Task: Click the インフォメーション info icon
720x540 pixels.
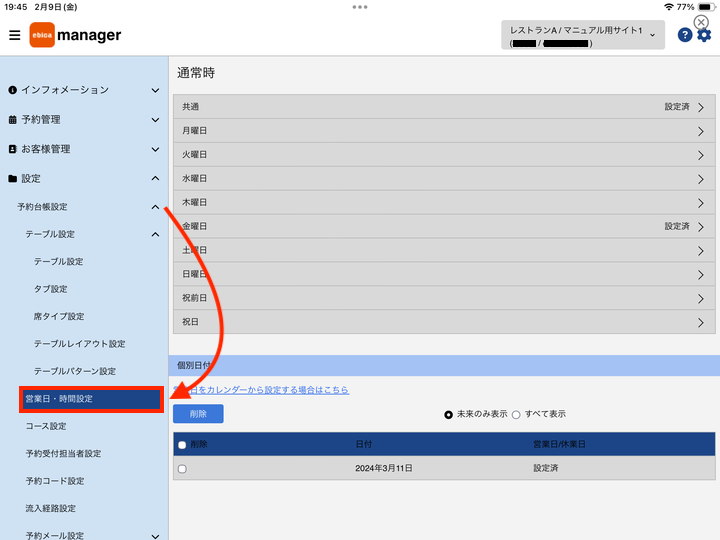Action: point(13,90)
